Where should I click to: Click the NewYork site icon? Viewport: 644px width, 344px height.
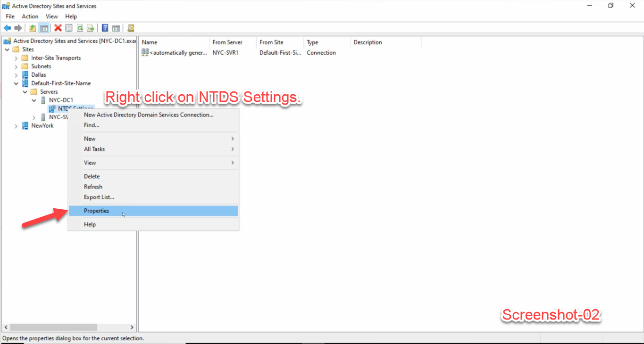point(25,126)
